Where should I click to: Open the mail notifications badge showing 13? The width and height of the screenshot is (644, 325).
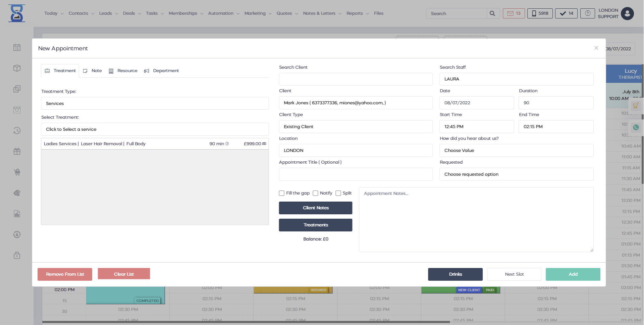(x=514, y=13)
